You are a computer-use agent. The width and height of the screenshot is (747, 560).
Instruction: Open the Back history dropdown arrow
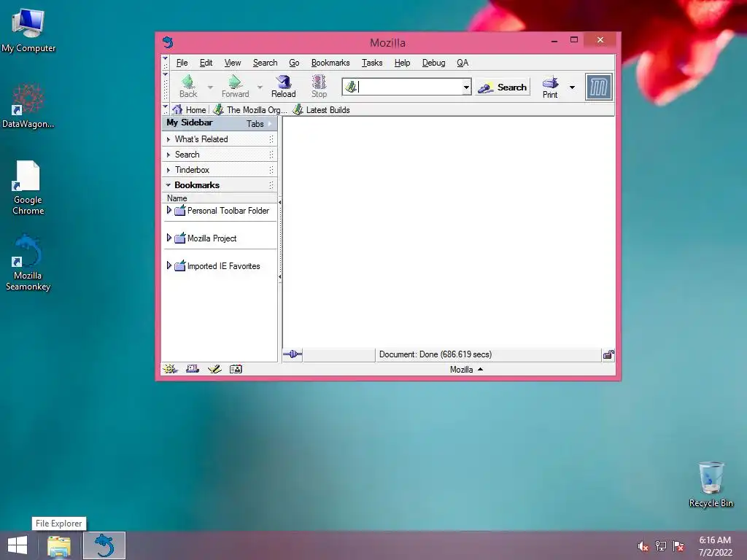(210, 87)
